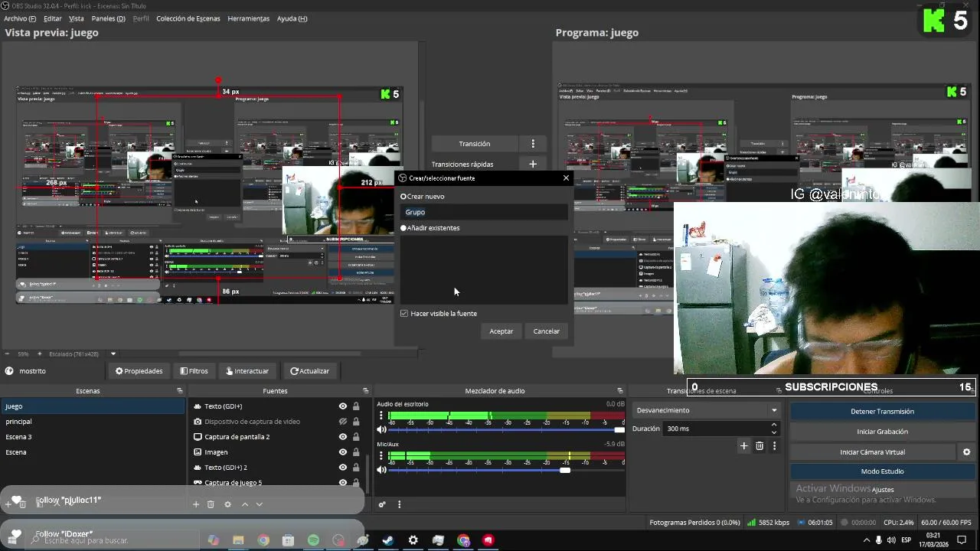Open Audio del escritorio three-dot menu

click(381, 416)
